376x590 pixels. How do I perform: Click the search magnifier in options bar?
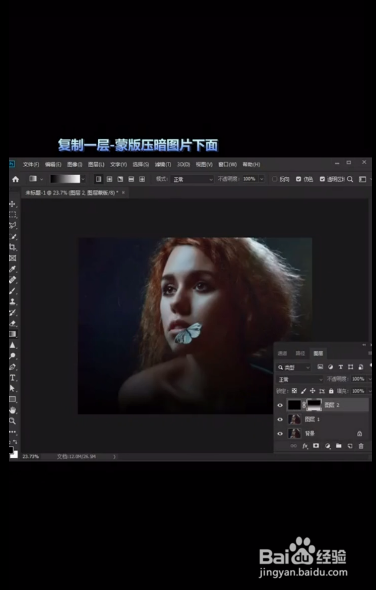tap(350, 179)
